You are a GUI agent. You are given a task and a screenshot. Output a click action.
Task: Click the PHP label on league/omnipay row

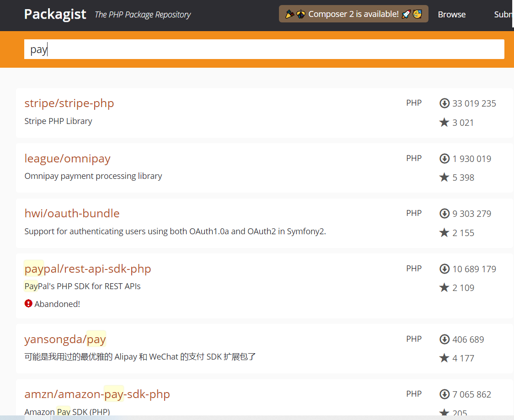tap(414, 158)
